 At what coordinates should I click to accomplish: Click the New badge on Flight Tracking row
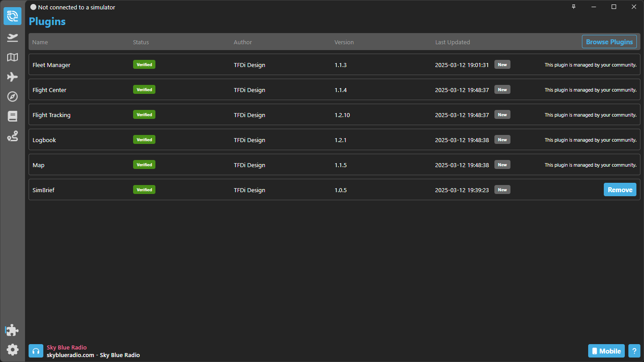click(x=502, y=115)
